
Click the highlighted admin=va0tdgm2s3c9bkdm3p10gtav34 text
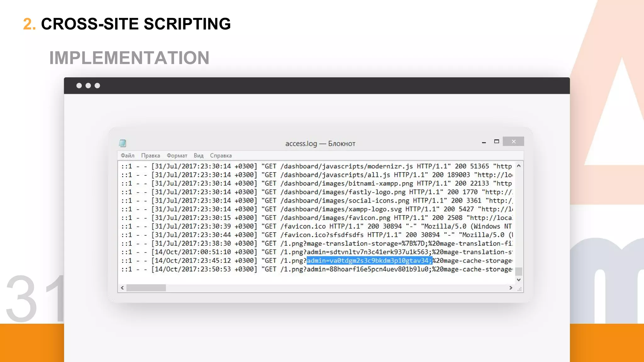pyautogui.click(x=369, y=261)
